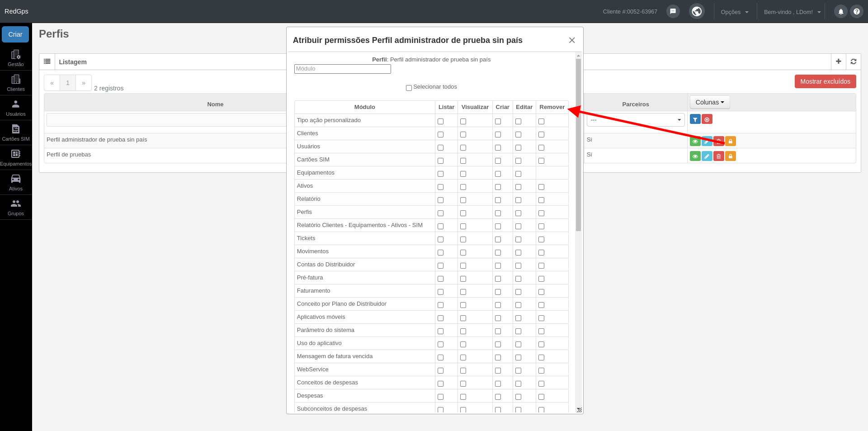Enable Editar for Equipamentos module

518,174
